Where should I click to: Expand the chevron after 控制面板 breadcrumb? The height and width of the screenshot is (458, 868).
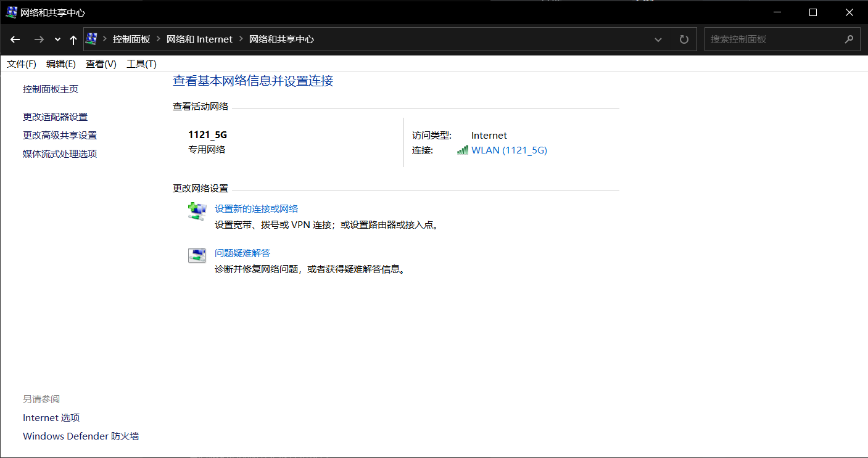[x=159, y=39]
